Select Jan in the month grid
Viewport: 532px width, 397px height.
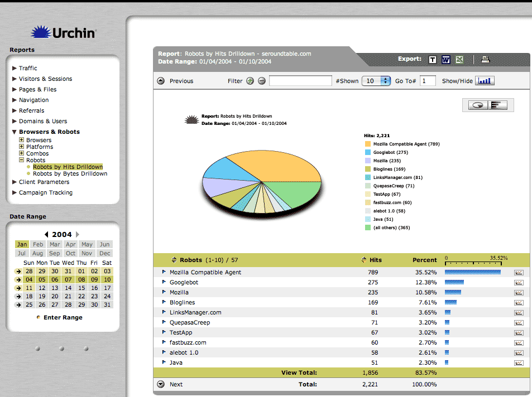[x=22, y=244]
